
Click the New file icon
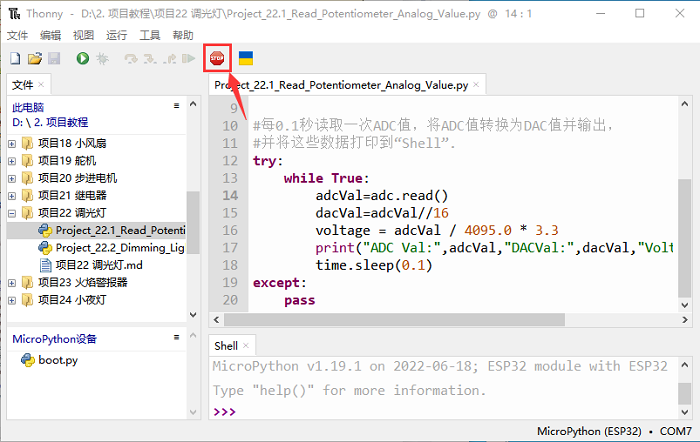(x=15, y=60)
